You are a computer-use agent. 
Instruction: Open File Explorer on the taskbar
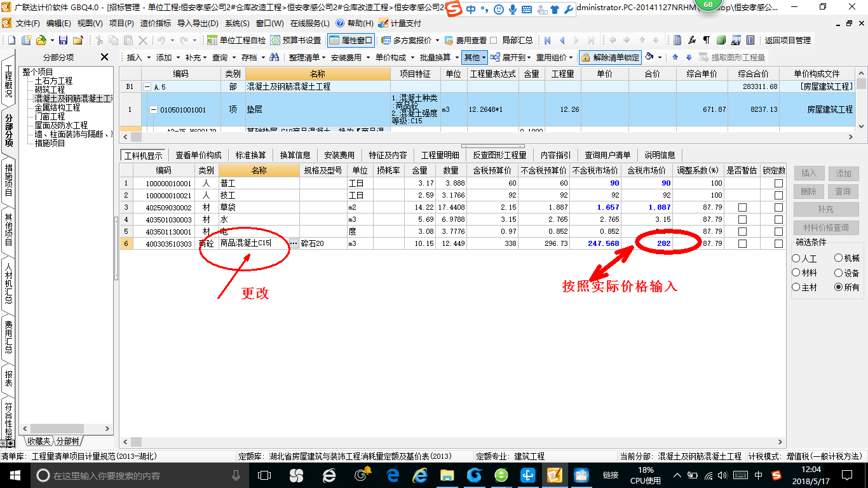[x=447, y=475]
